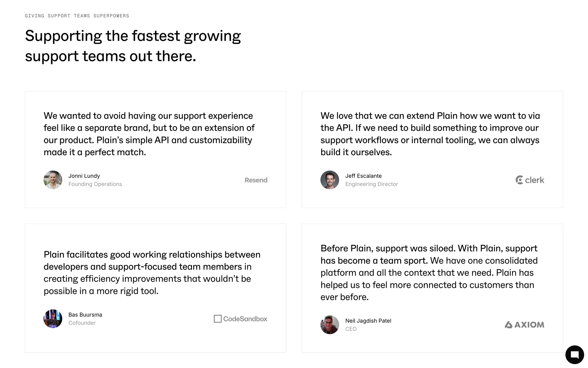Click the CodeSandbox testimonial quote text
588x368 pixels.
152,273
